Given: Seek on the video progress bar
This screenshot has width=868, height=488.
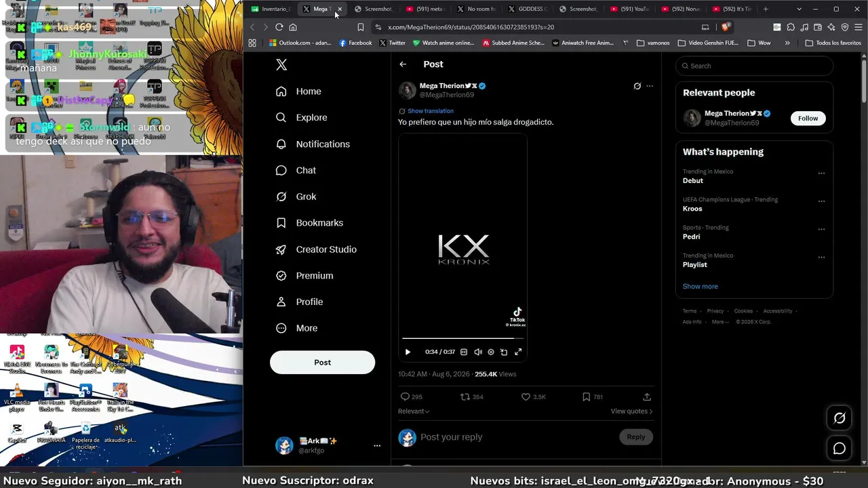Looking at the screenshot, I should 462,338.
